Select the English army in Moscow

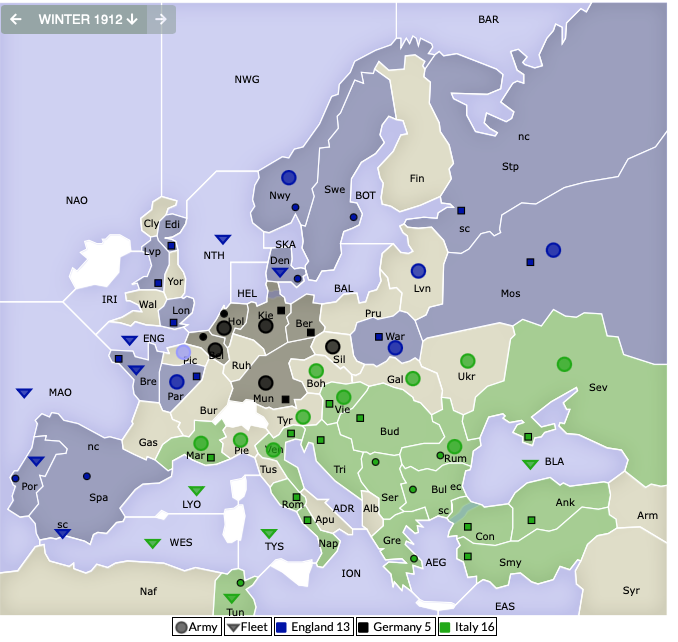[x=553, y=250]
